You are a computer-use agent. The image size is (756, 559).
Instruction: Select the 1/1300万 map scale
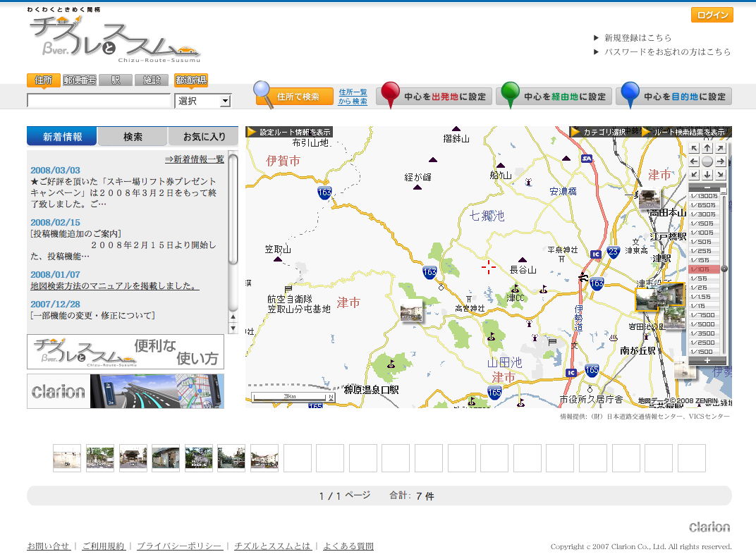[704, 196]
